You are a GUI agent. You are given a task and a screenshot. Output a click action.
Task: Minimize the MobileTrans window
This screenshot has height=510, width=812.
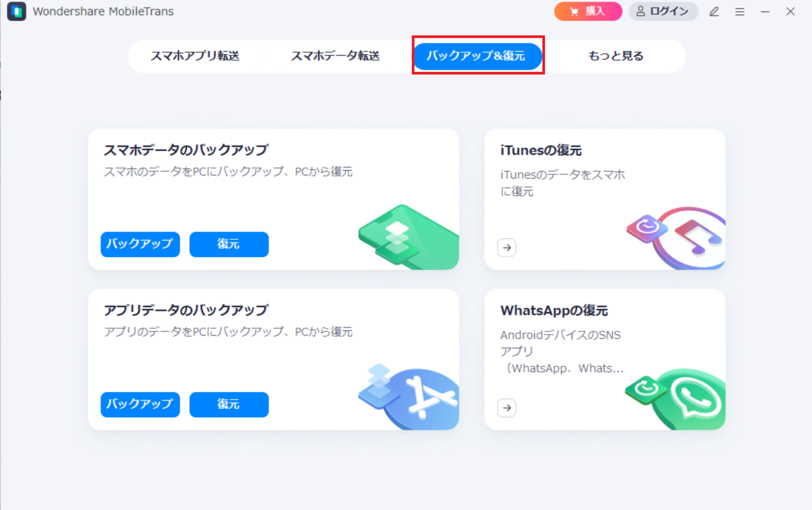coord(765,12)
